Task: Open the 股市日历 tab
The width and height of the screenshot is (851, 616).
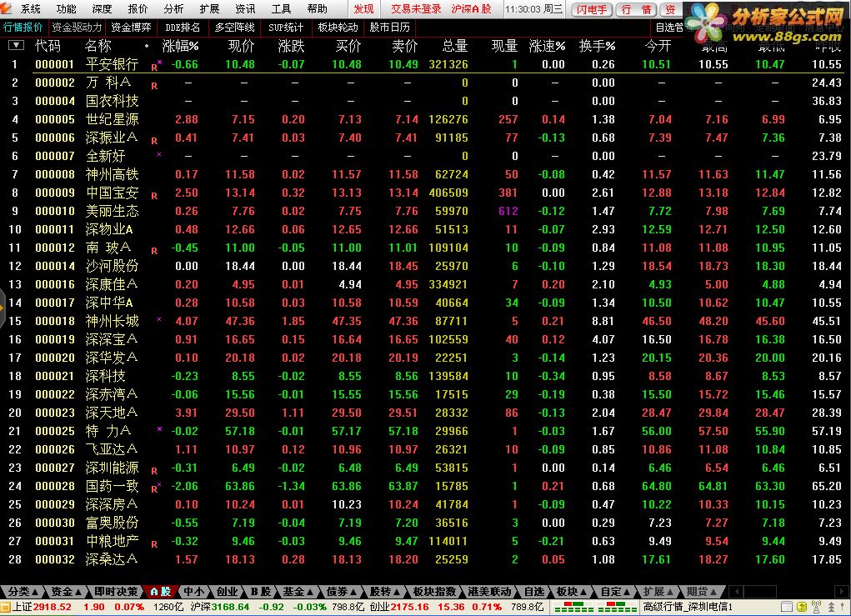Action: tap(390, 28)
